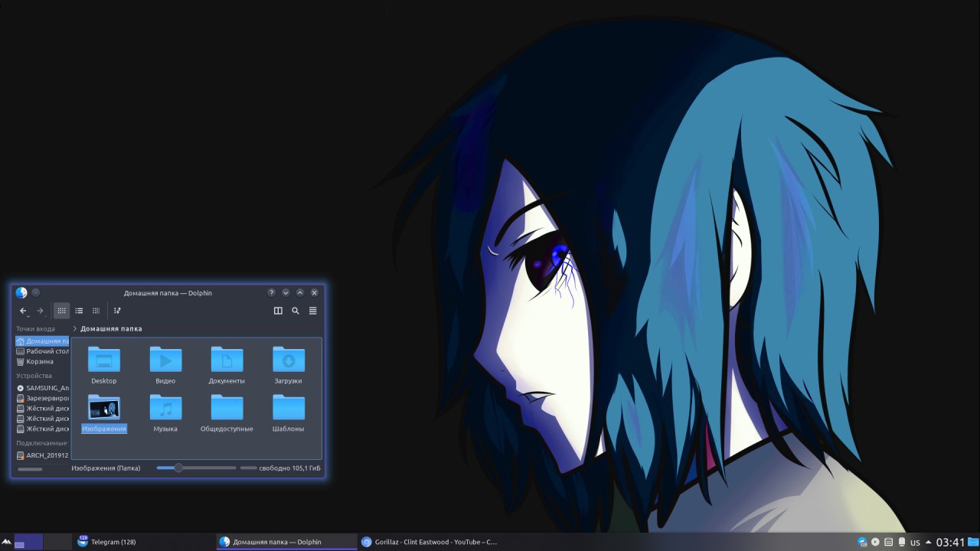Click the us keyboard layout indicator
This screenshot has width=980, height=551.
tap(915, 542)
